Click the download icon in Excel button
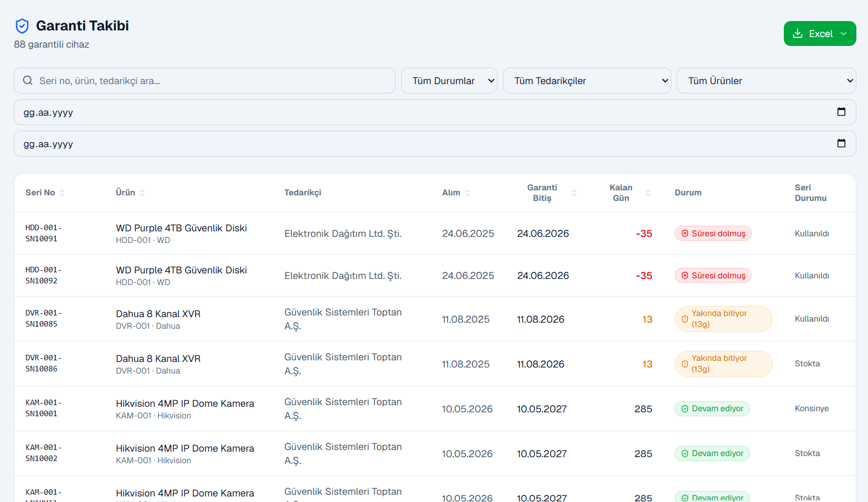This screenshot has width=868, height=502. tap(798, 33)
